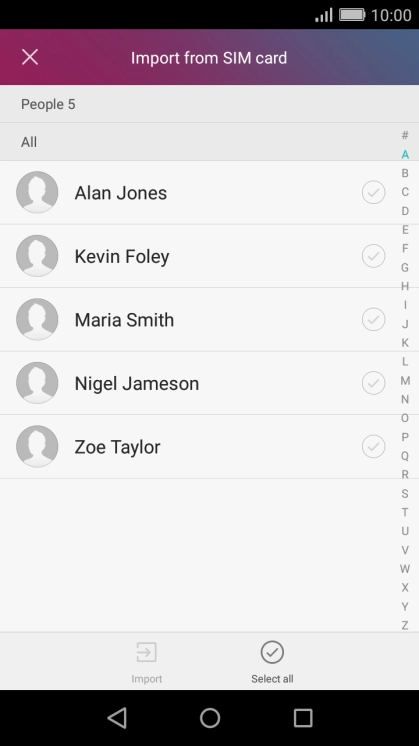Tap Alan Jones avatar icon
Screen dimensions: 419x746
pyautogui.click(x=37, y=192)
